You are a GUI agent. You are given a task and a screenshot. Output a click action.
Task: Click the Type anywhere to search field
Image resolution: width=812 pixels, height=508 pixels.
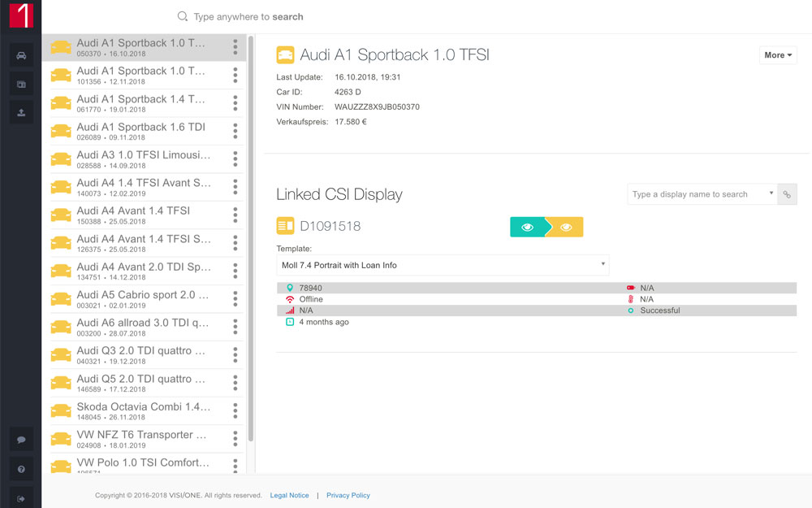click(x=248, y=16)
